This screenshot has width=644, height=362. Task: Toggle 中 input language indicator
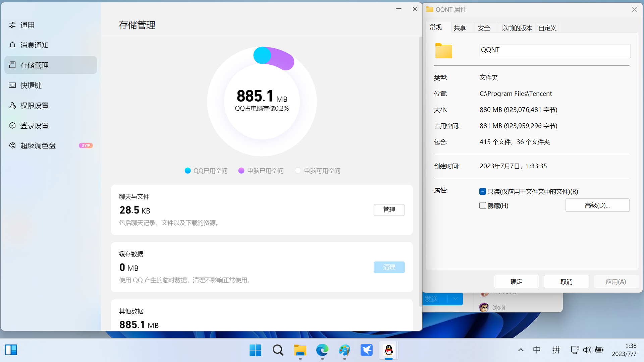[x=537, y=350]
